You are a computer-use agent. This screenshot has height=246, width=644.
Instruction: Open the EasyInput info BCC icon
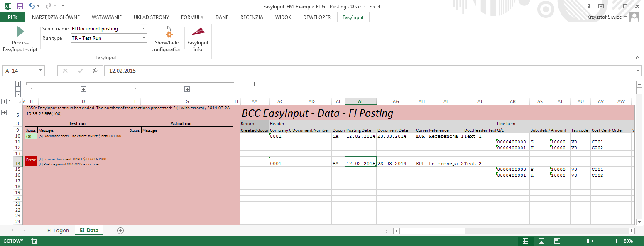click(x=198, y=39)
